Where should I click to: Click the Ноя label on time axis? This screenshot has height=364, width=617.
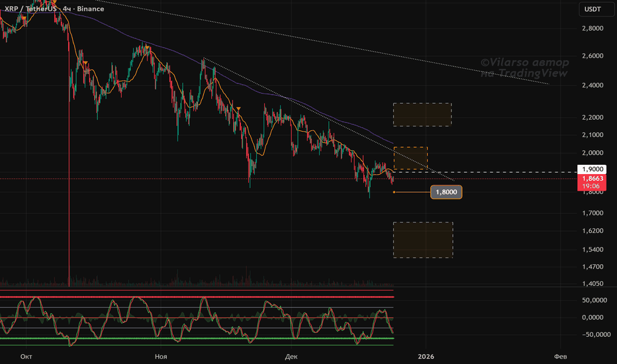coord(161,357)
